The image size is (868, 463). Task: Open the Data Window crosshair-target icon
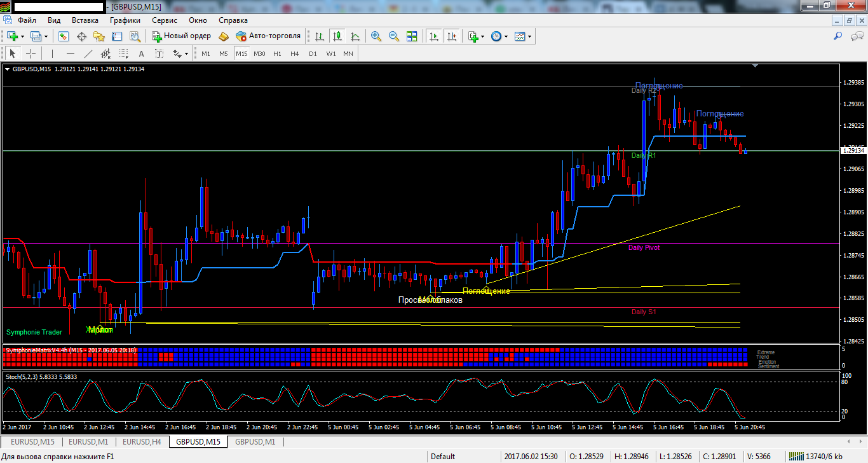point(81,36)
